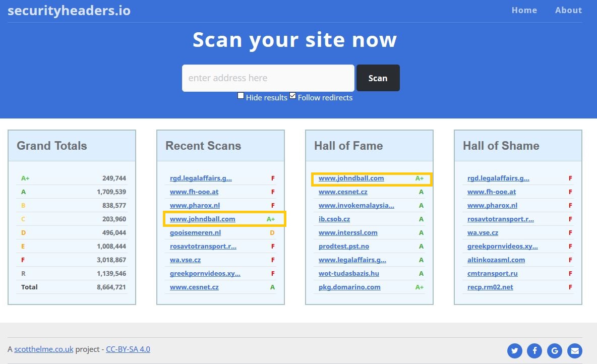This screenshot has height=364, width=597.
Task: Open www.interssl.com link
Action: pos(348,232)
